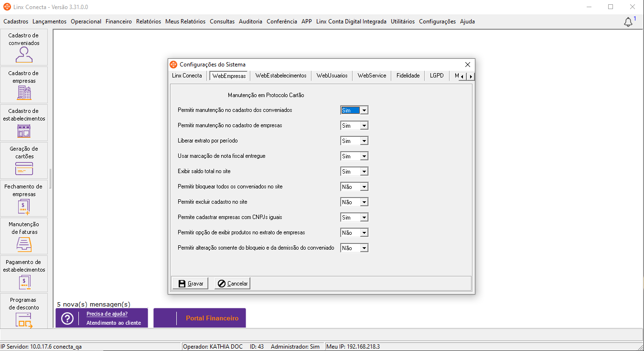Expand dropdown for manutenção no cadastro dos conveniados
This screenshot has width=644, height=351.
coord(364,110)
